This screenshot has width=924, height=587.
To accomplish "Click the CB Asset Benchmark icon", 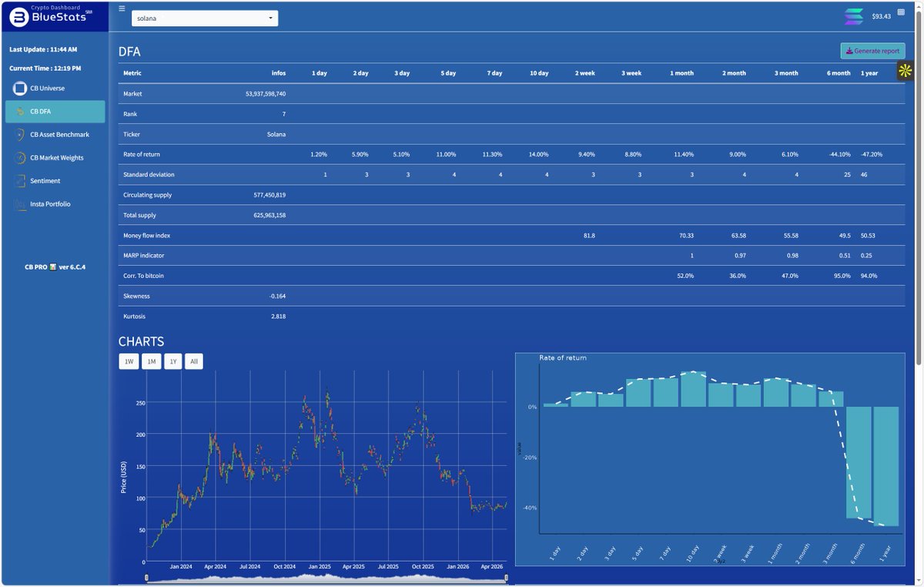I will pos(19,135).
